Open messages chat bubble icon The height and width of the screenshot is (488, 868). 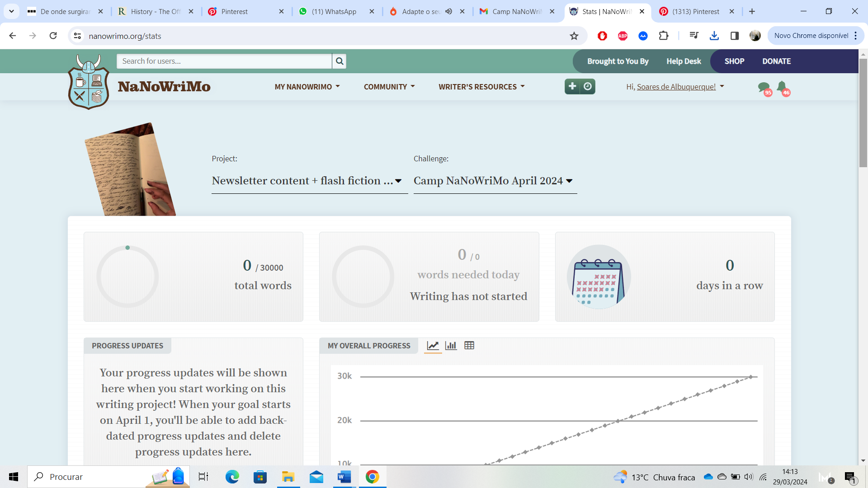coord(764,88)
